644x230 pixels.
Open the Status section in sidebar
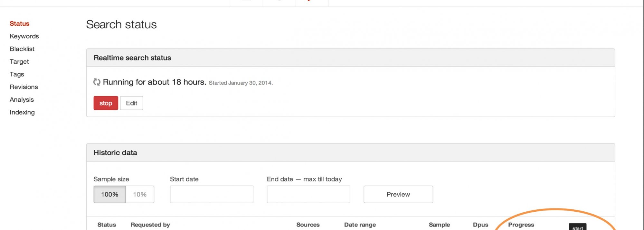click(x=19, y=23)
